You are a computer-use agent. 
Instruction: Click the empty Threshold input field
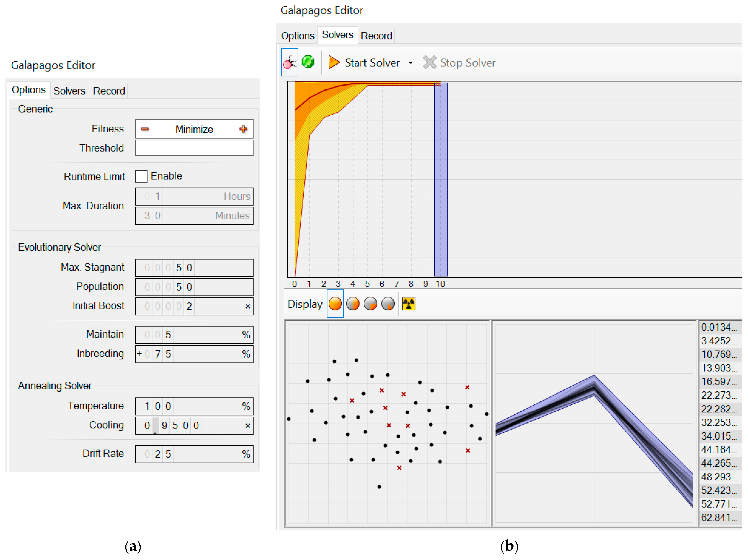pos(194,148)
